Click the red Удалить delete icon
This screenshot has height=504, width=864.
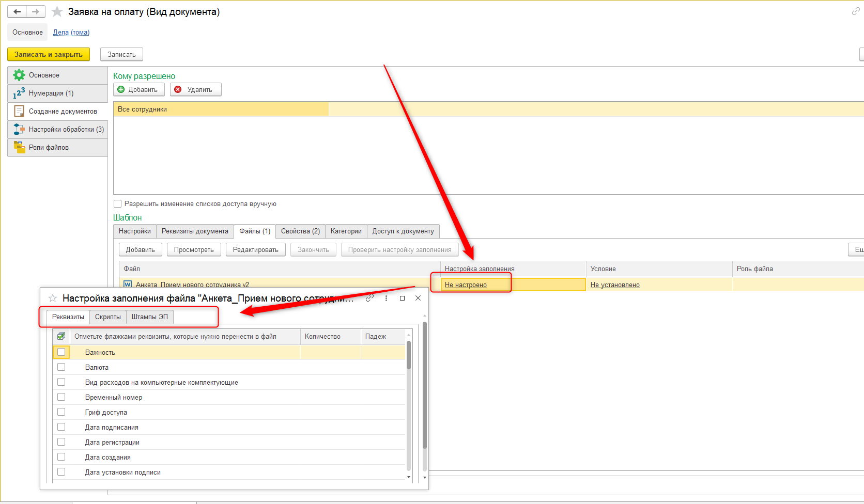coord(178,89)
